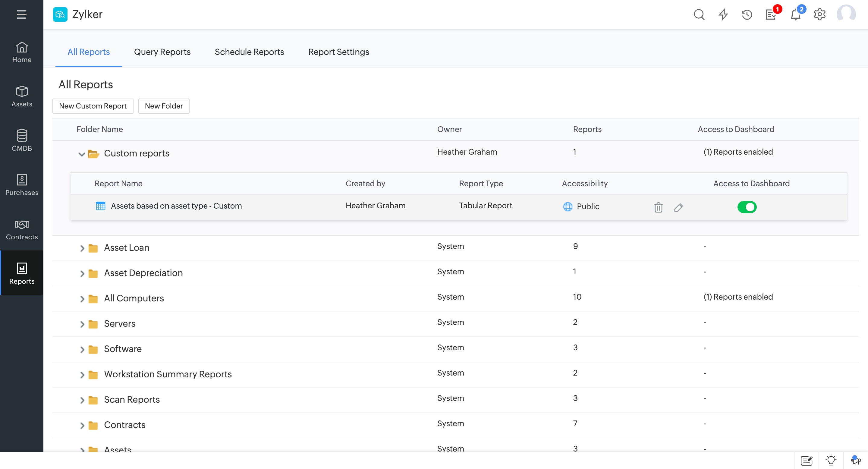The width and height of the screenshot is (868, 469).
Task: Open the recent history clock icon
Action: click(747, 14)
